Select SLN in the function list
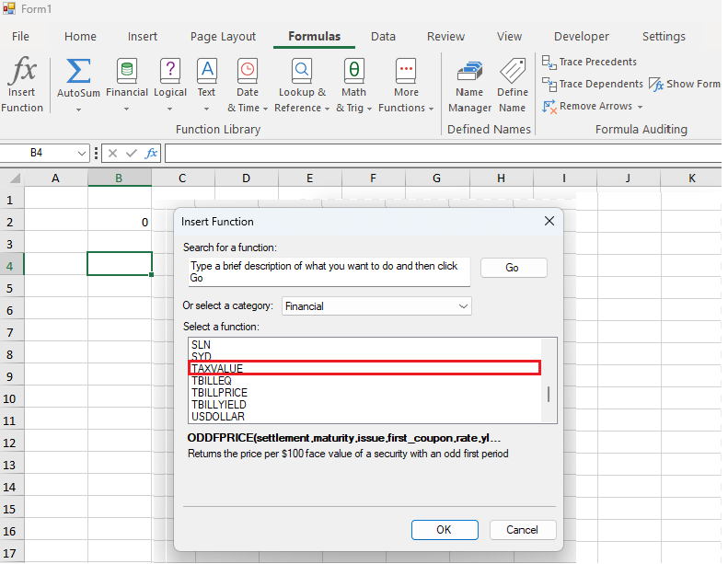Image resolution: width=728 pixels, height=564 pixels. pos(364,345)
